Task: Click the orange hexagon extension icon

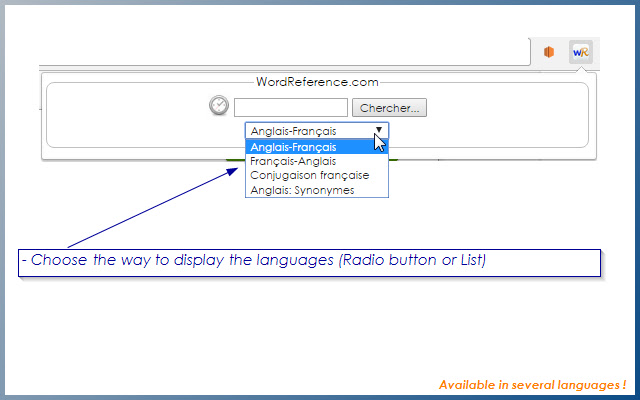Action: (x=549, y=52)
